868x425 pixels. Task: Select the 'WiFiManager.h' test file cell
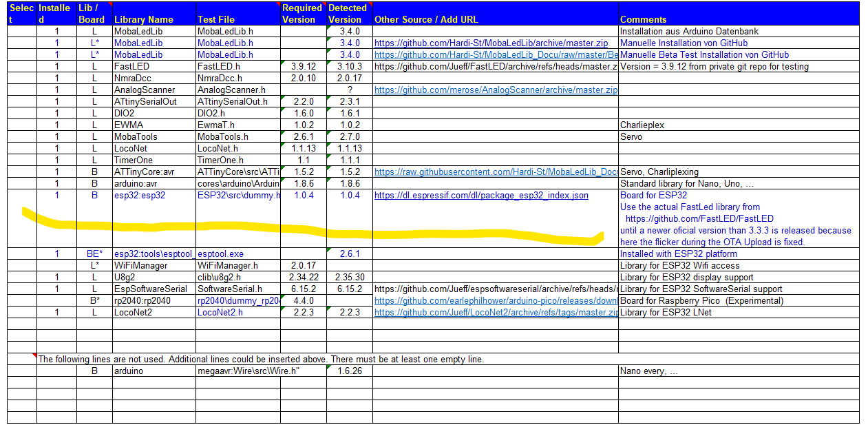tap(238, 266)
